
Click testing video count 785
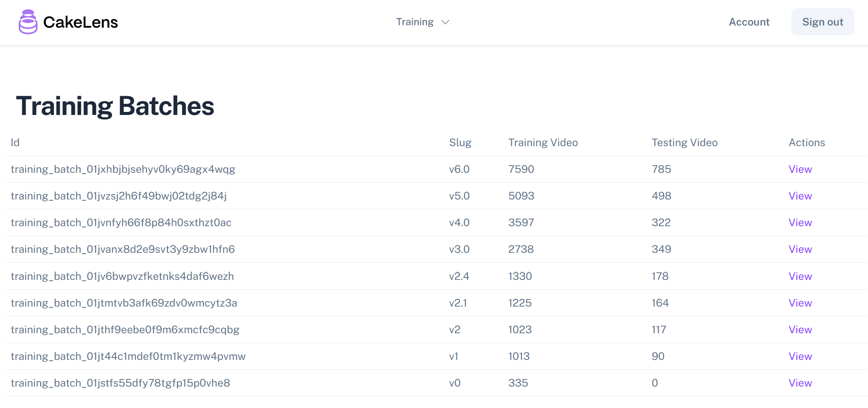(x=661, y=169)
